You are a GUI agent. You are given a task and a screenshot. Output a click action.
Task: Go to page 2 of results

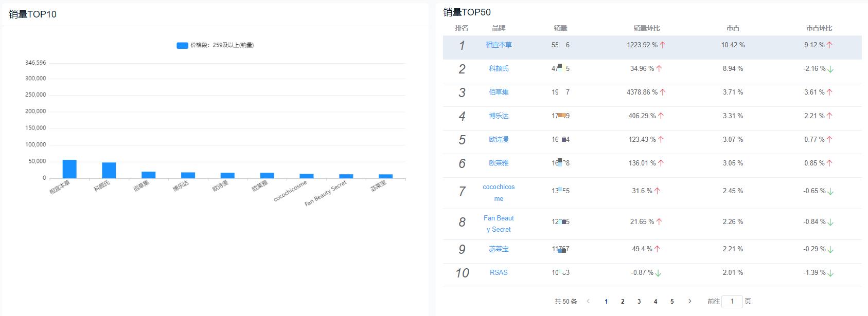(x=623, y=302)
